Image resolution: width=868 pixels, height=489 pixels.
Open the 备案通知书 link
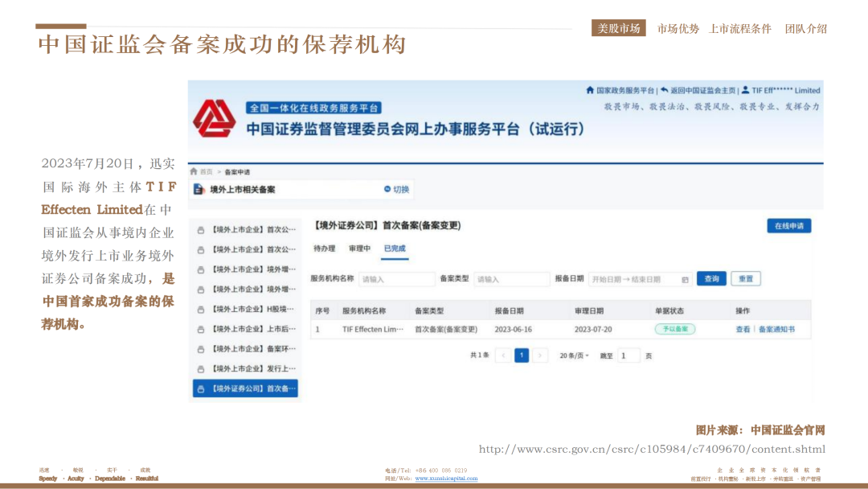tap(776, 330)
